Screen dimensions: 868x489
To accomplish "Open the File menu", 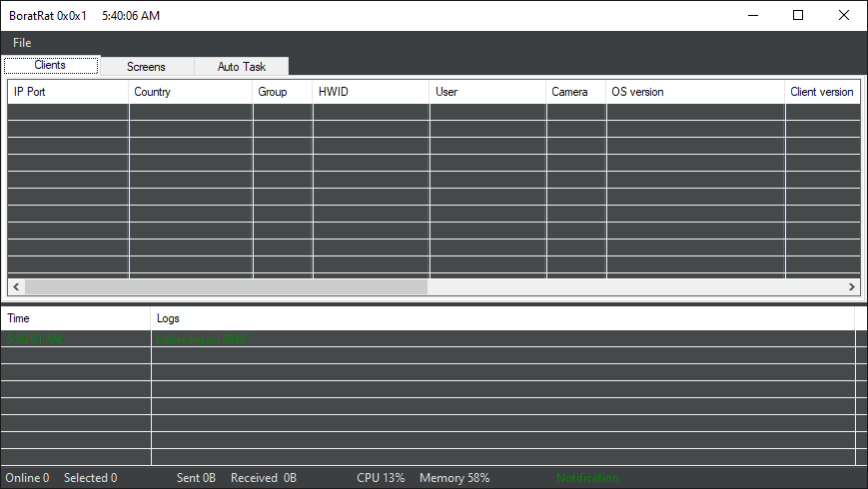I will click(x=22, y=43).
